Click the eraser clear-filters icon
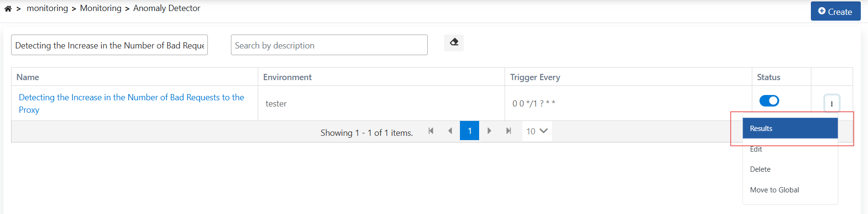Image resolution: width=868 pixels, height=214 pixels. click(x=454, y=43)
